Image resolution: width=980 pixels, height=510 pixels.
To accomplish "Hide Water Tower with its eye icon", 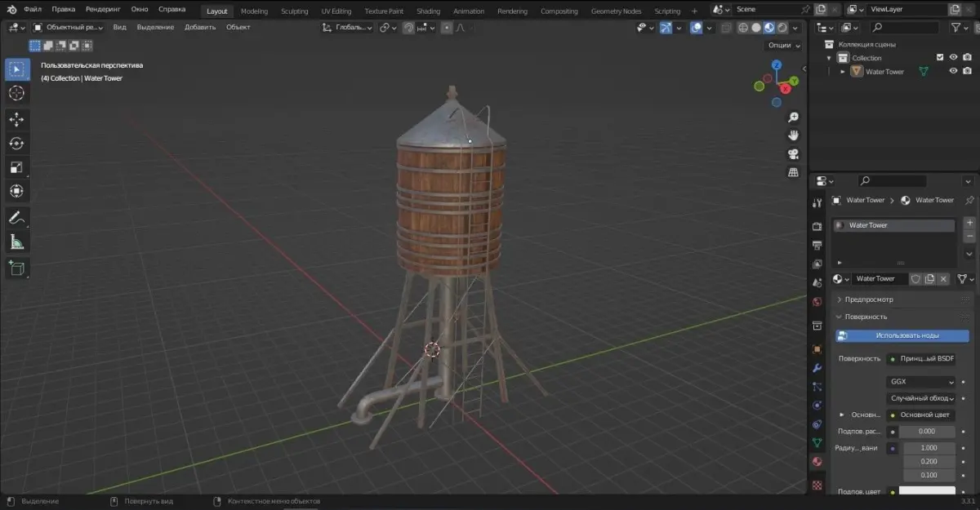I will 953,71.
